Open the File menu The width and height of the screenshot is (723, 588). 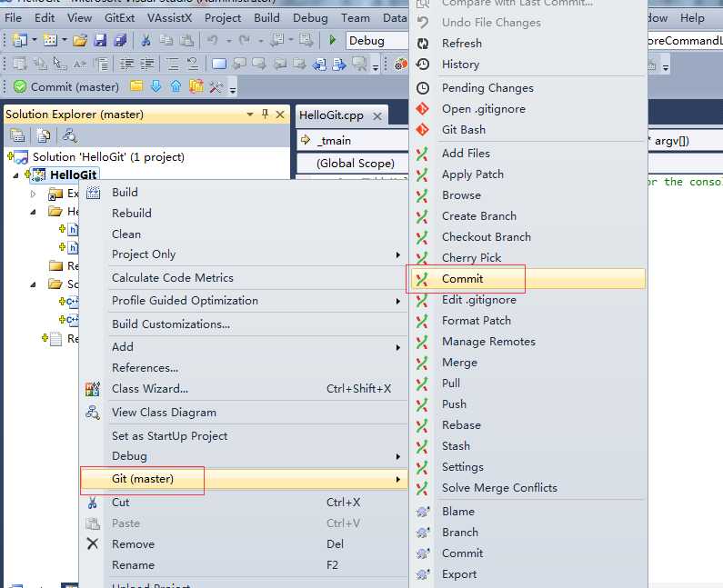click(13, 18)
